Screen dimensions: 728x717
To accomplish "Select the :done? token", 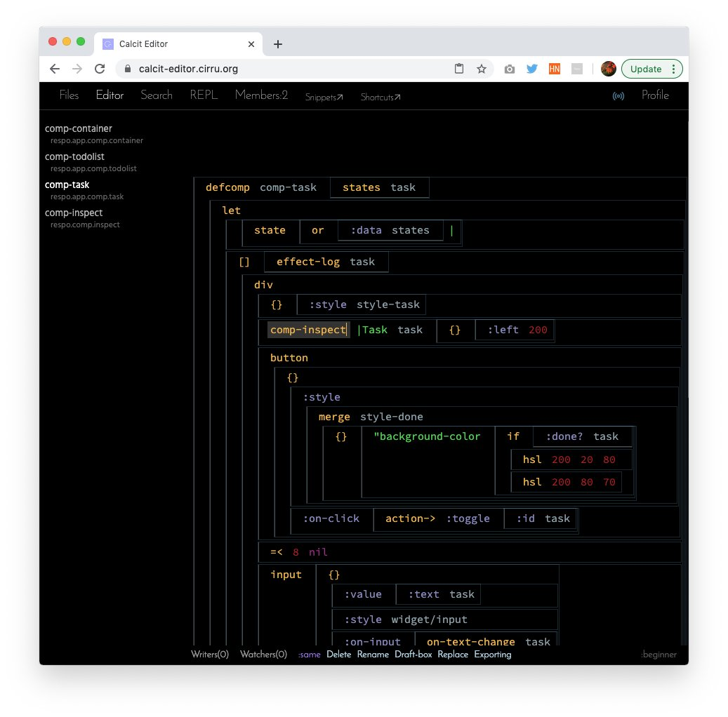I will 564,436.
